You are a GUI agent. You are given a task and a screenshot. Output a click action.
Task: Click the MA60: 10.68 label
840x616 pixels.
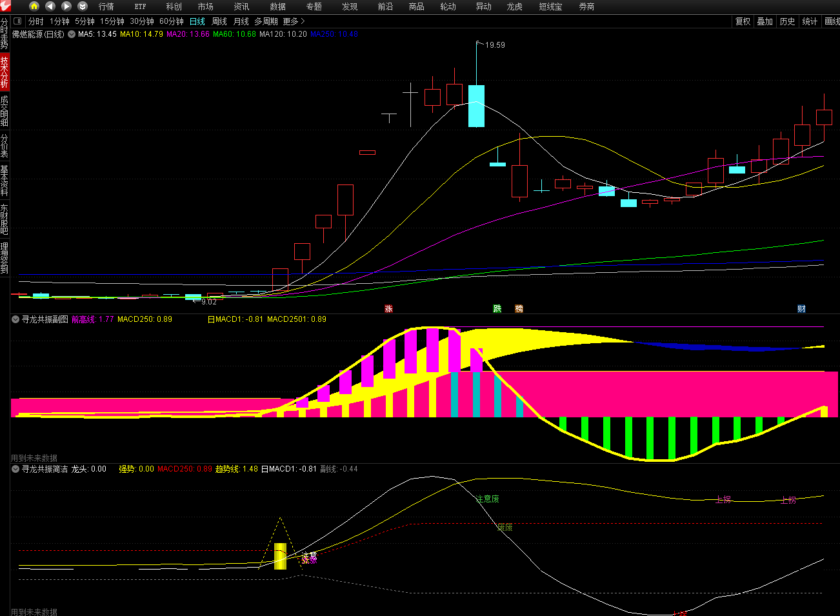(234, 34)
